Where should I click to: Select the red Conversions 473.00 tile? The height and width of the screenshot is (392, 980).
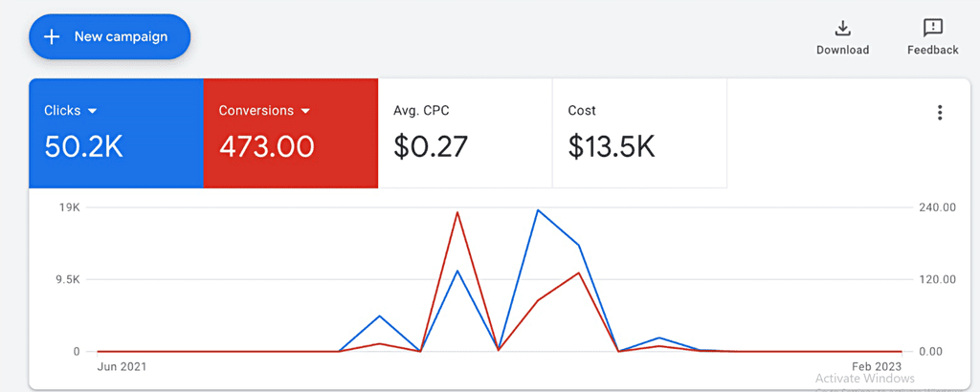coord(291,133)
